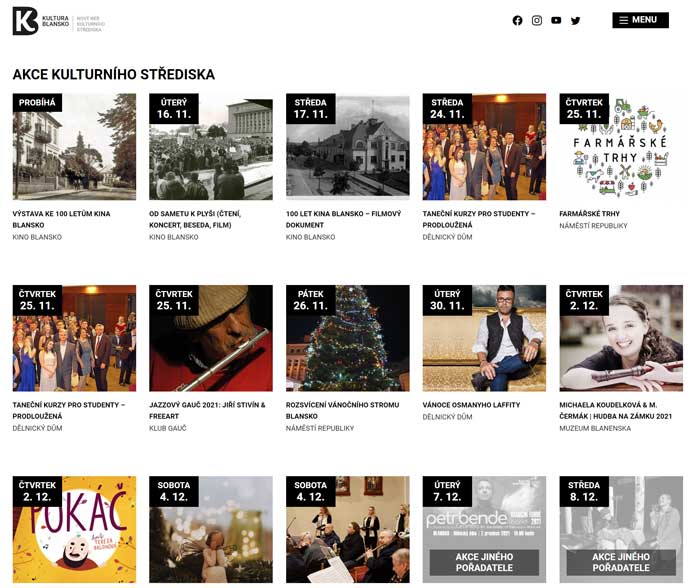The height and width of the screenshot is (588, 700).
Task: Click Kino Blansko under Od sametu k plyši
Action: tap(174, 237)
